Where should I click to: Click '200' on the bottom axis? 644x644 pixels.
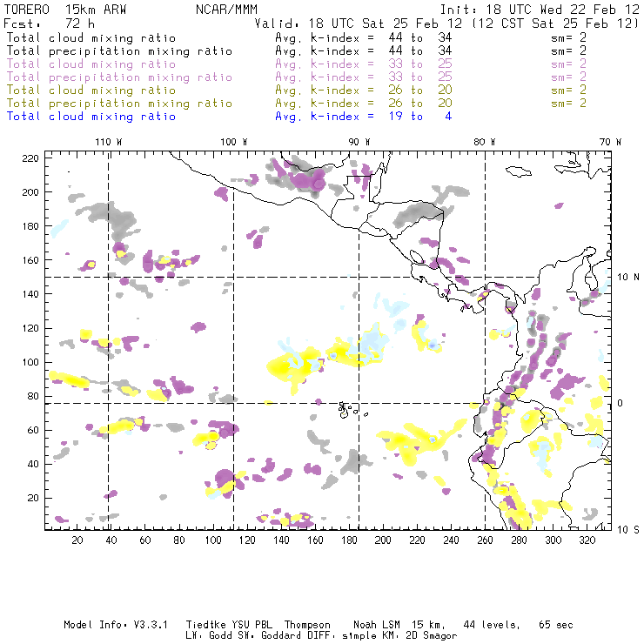(x=383, y=540)
